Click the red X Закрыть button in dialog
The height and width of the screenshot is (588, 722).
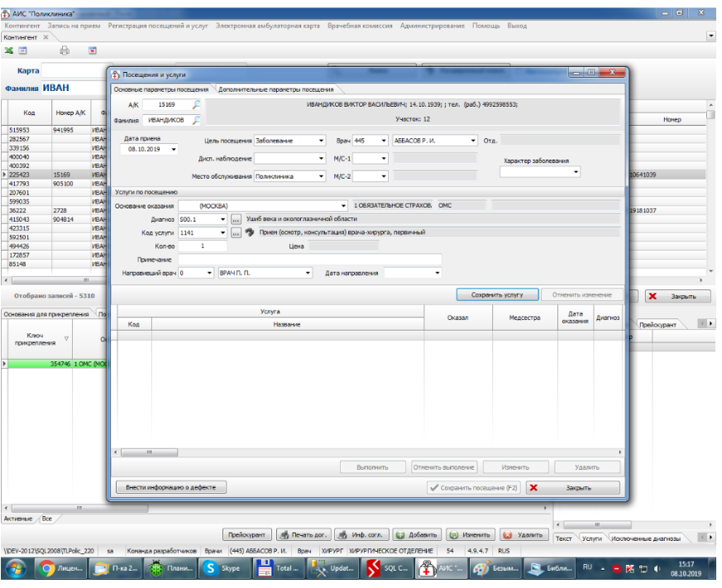(x=573, y=488)
